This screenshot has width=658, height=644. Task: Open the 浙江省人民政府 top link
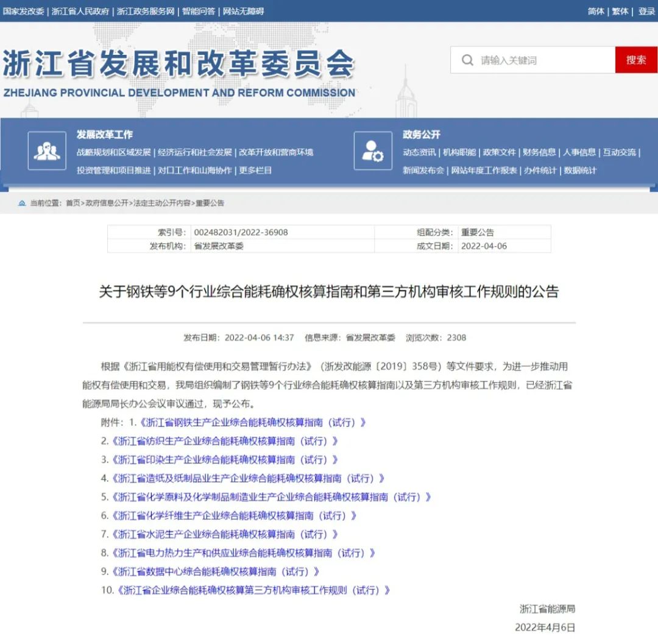pos(80,12)
